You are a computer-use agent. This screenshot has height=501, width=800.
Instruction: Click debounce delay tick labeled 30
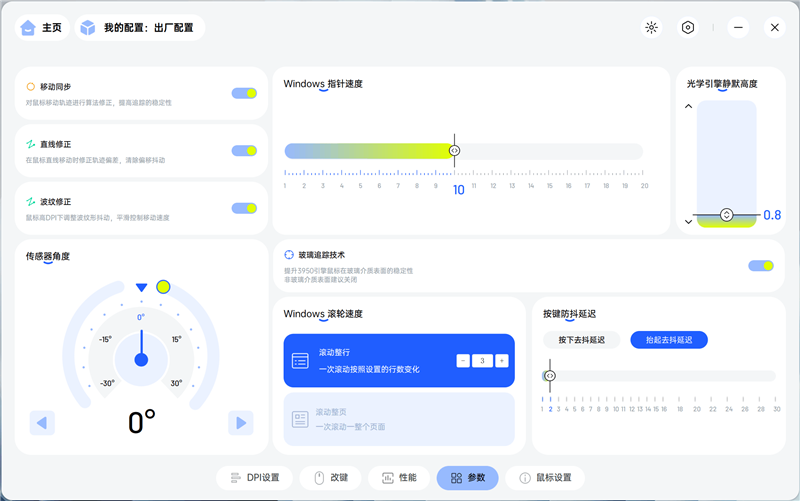776,409
